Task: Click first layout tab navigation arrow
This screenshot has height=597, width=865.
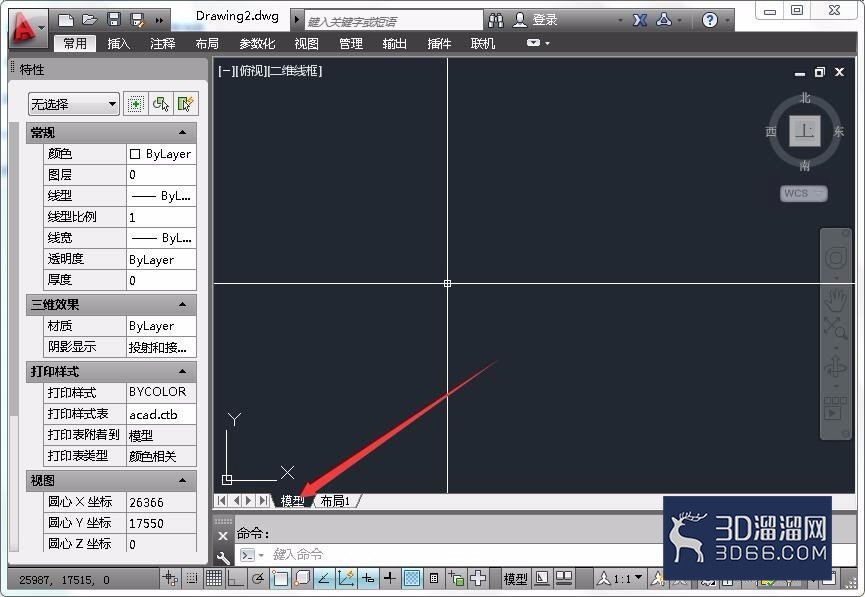Action: pyautogui.click(x=221, y=500)
